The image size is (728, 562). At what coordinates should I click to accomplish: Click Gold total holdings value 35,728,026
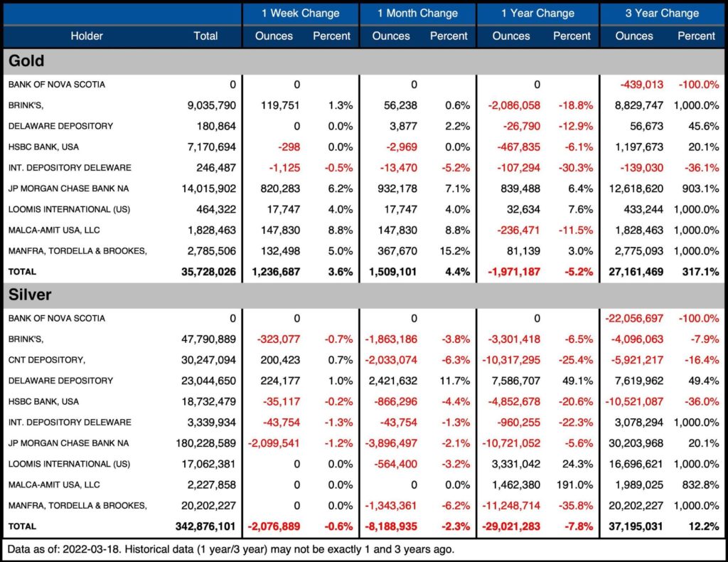[x=206, y=272]
